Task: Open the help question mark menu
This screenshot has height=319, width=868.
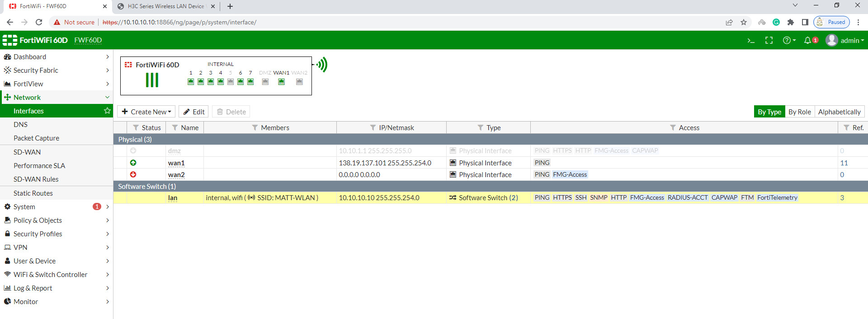Action: pos(789,41)
